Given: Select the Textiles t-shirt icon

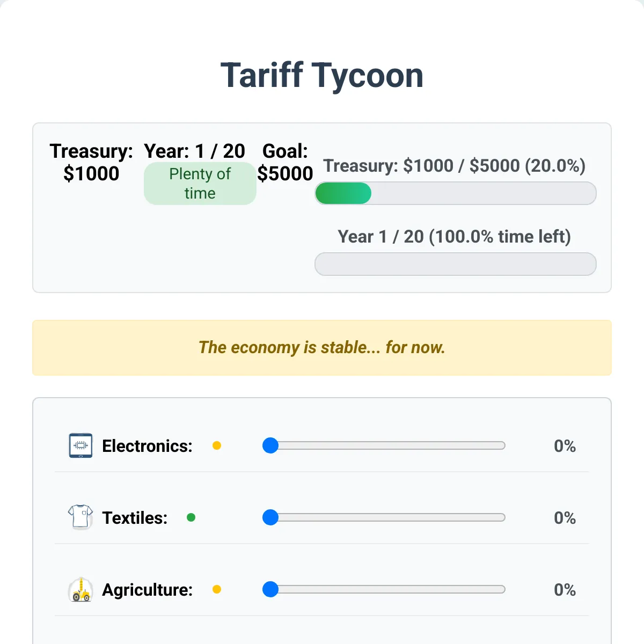Looking at the screenshot, I should click(x=80, y=517).
